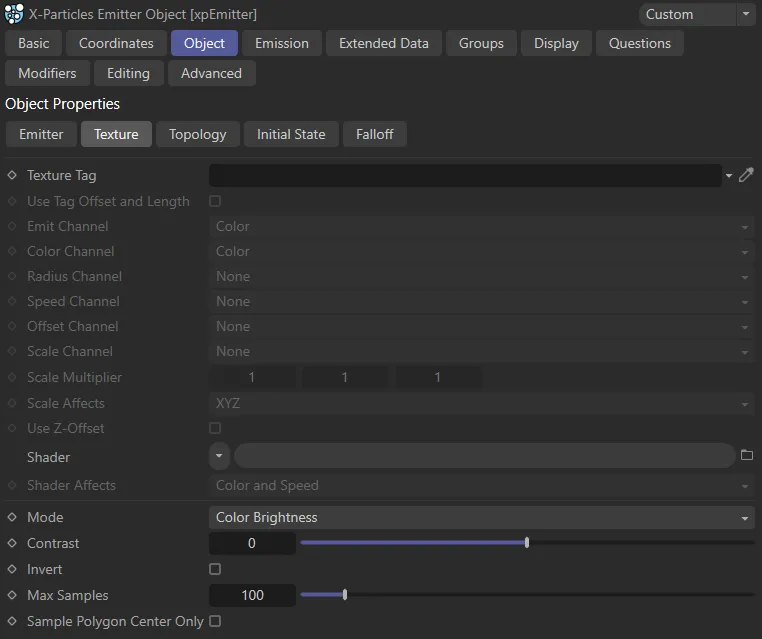Click the Scale Multiplier keyframe diamond
The width and height of the screenshot is (762, 639).
[12, 377]
